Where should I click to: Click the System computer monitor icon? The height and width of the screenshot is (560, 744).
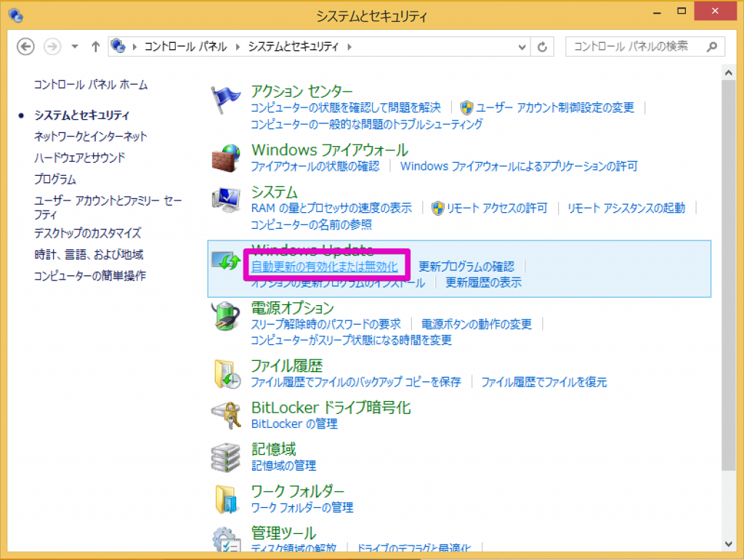(x=226, y=200)
